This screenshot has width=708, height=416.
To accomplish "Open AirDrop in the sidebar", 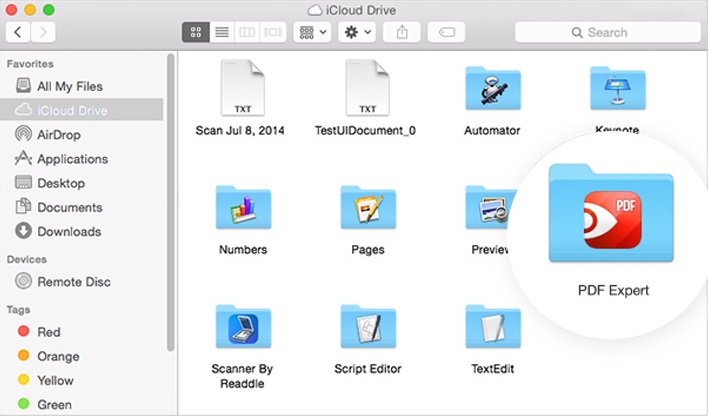I will [81, 134].
